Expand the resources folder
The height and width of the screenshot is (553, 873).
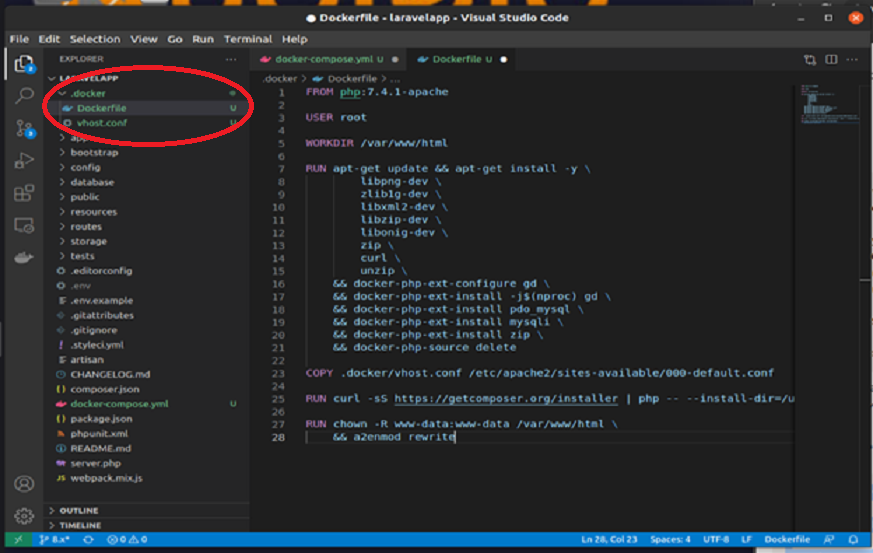pos(88,212)
